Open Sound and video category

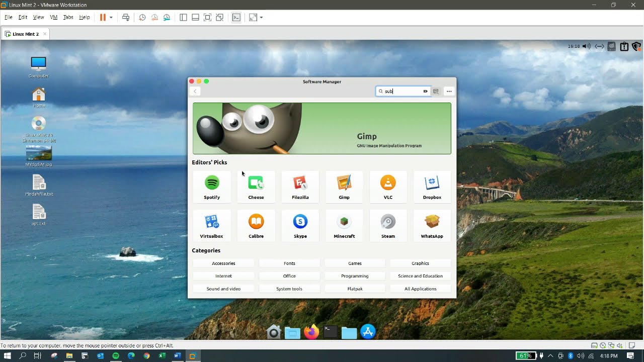(x=223, y=289)
